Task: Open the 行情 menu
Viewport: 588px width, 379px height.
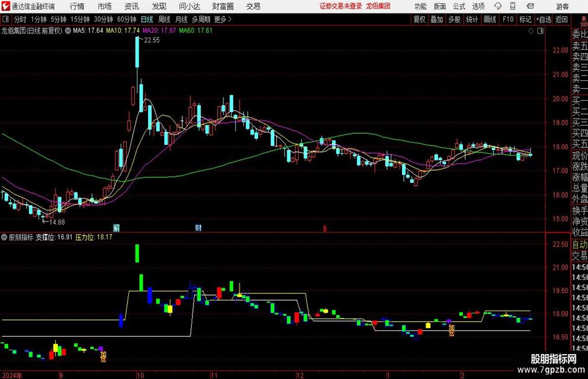Action: click(x=77, y=6)
